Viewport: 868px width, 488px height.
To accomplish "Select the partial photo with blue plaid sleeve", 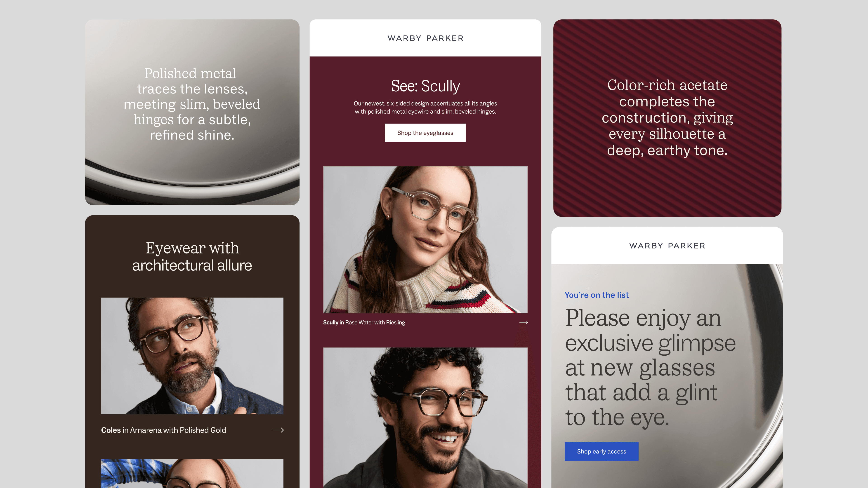I will (x=192, y=474).
